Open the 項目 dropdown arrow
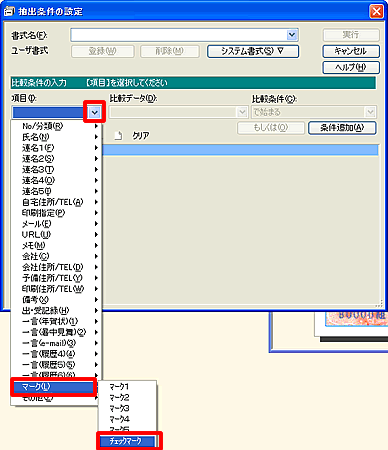388x450 pixels. tap(95, 112)
